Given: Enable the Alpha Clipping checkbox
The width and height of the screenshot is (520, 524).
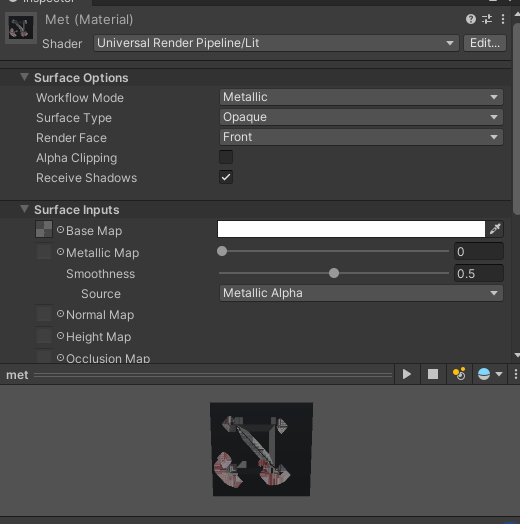Looking at the screenshot, I should pos(226,157).
